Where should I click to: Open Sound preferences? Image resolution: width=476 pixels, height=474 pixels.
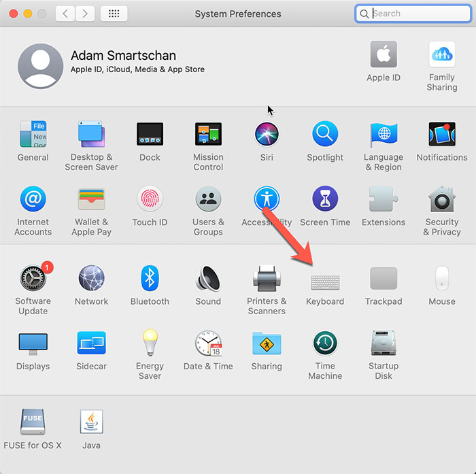(x=208, y=278)
